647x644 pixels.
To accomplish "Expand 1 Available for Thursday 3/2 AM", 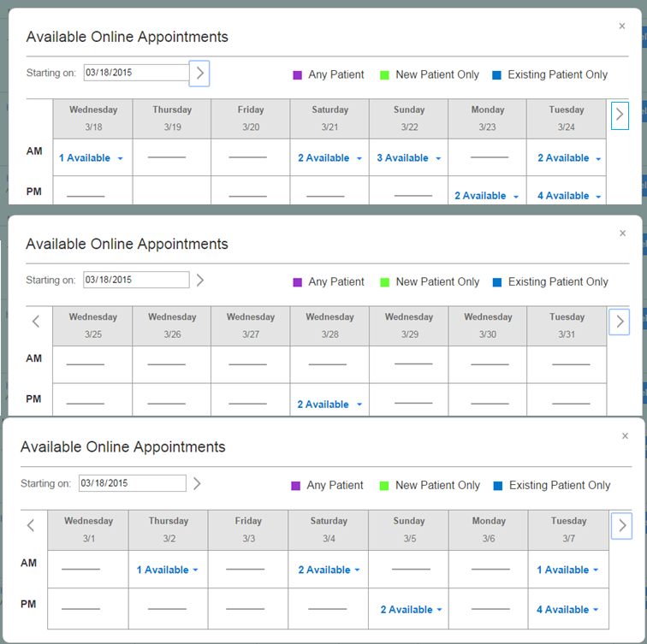I will click(168, 570).
